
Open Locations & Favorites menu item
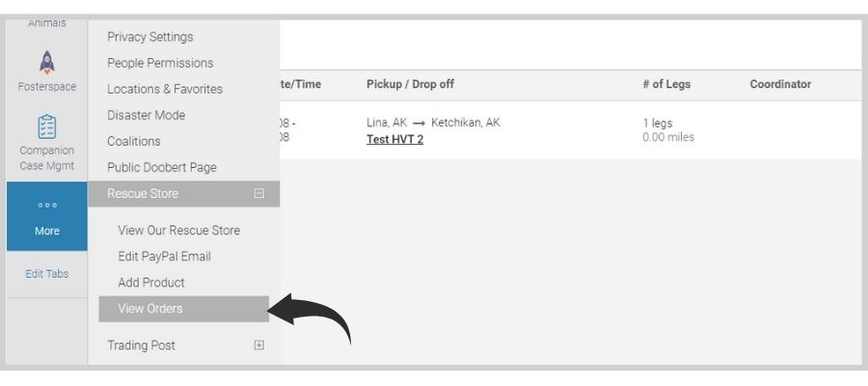165,89
